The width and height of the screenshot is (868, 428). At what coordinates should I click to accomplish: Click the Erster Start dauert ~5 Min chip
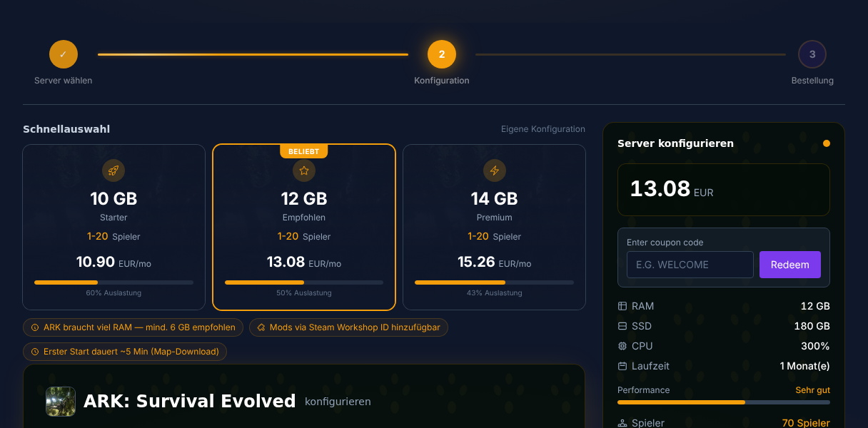pyautogui.click(x=125, y=352)
